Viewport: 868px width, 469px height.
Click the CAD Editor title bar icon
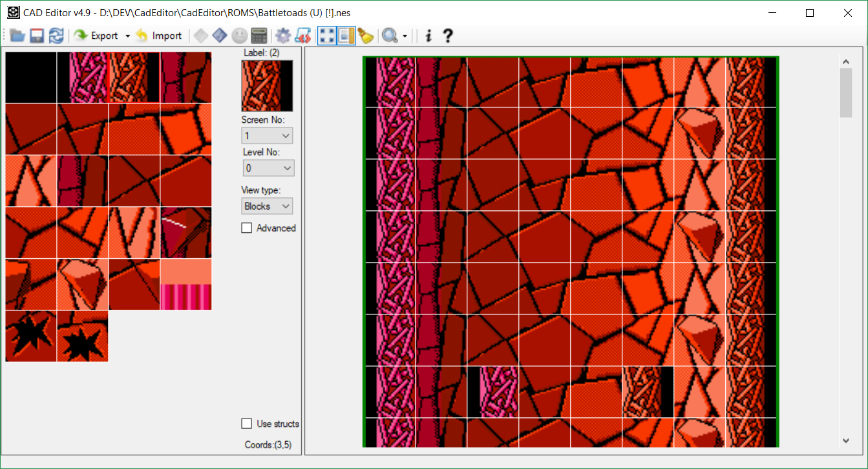[x=12, y=13]
